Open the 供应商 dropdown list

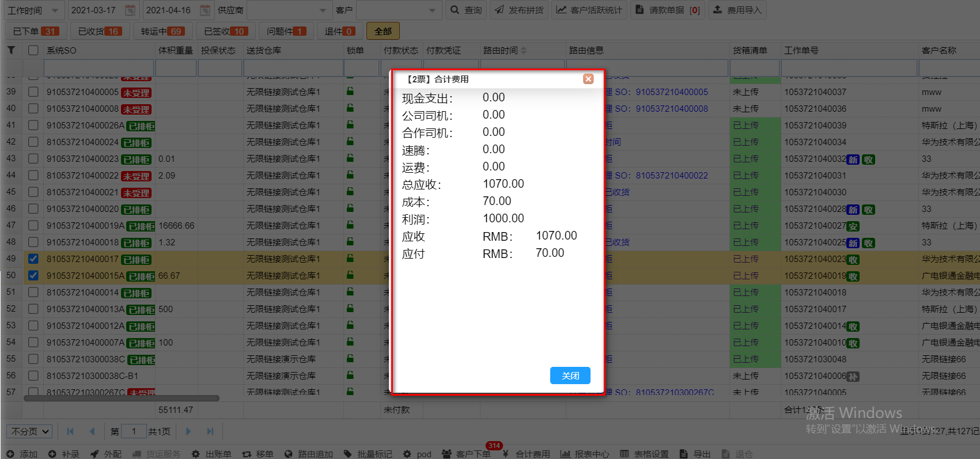click(322, 10)
